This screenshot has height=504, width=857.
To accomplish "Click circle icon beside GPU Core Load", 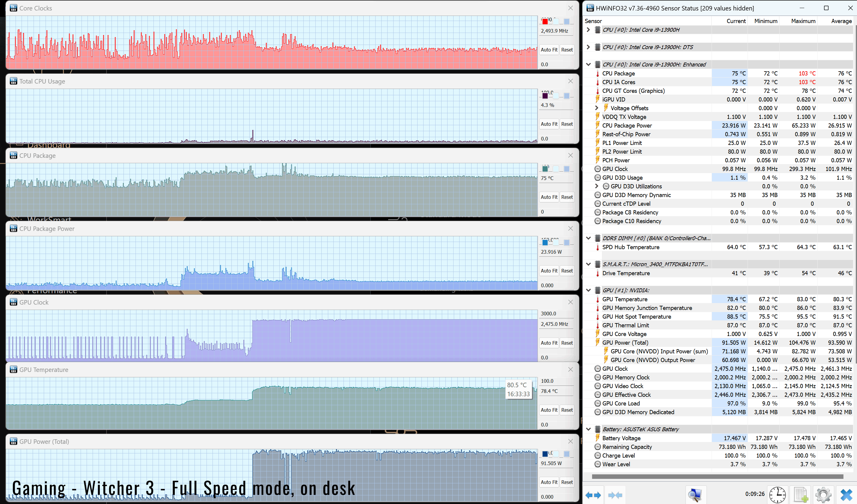I will click(x=597, y=403).
